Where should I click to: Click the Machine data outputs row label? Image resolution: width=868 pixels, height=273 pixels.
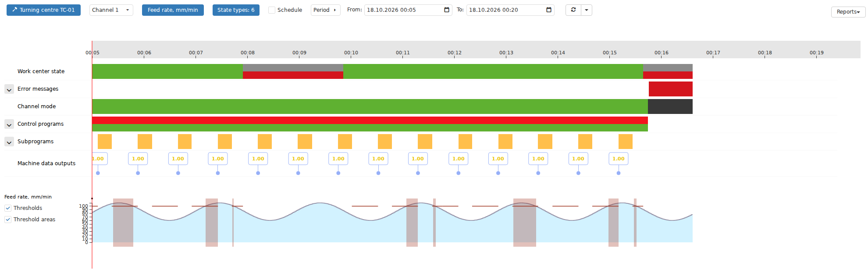(46, 163)
